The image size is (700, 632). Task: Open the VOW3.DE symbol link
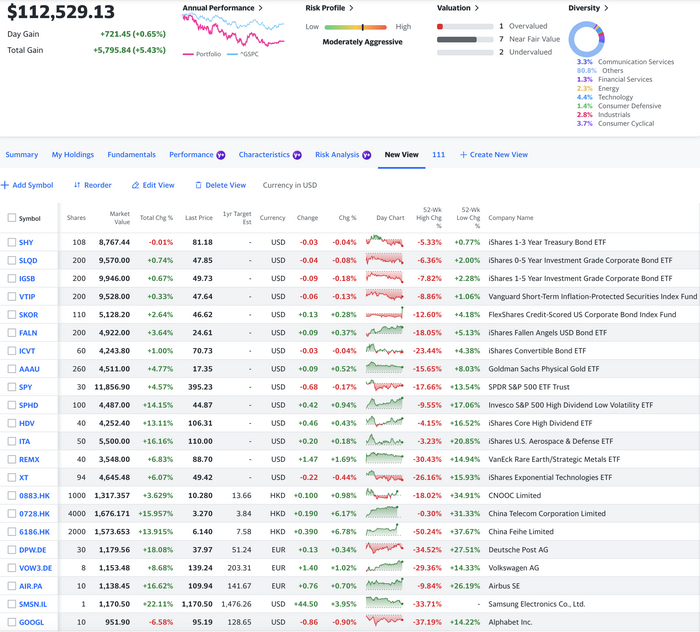click(x=36, y=568)
